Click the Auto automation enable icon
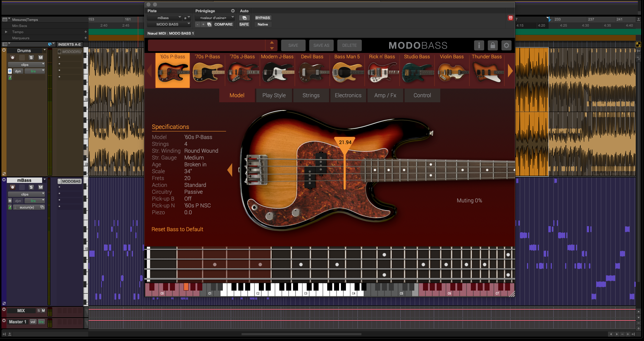 pos(244,18)
